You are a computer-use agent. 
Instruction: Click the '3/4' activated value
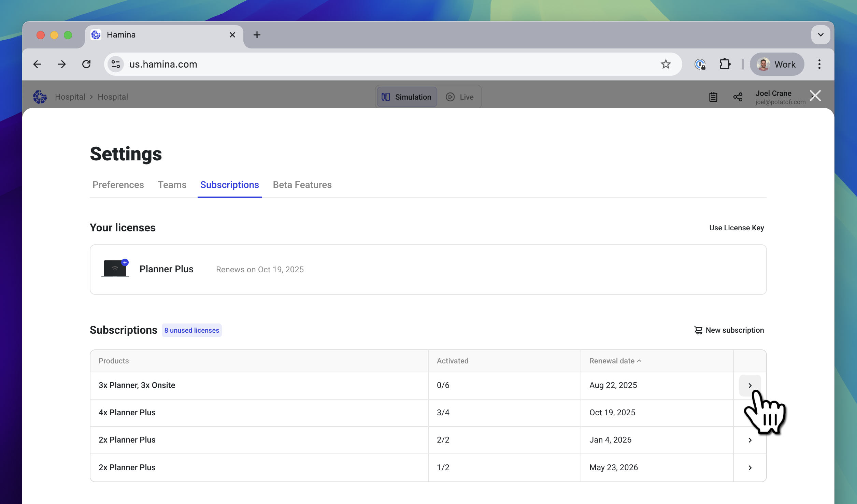[x=443, y=413]
